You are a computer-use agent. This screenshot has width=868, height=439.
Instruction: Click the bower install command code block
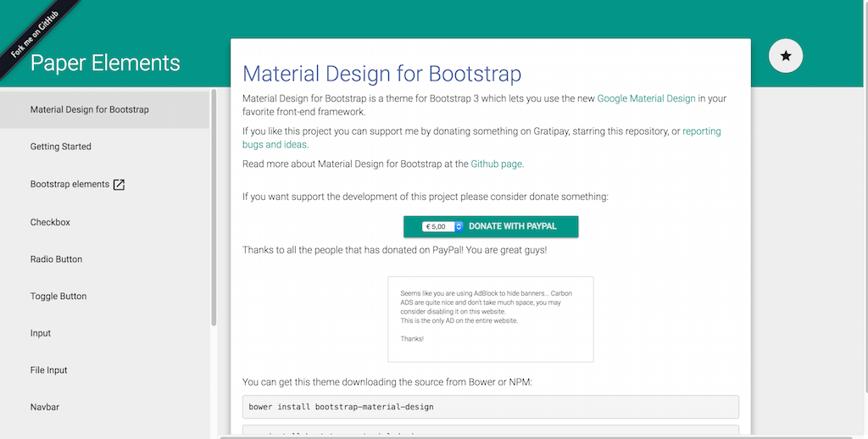coord(490,407)
